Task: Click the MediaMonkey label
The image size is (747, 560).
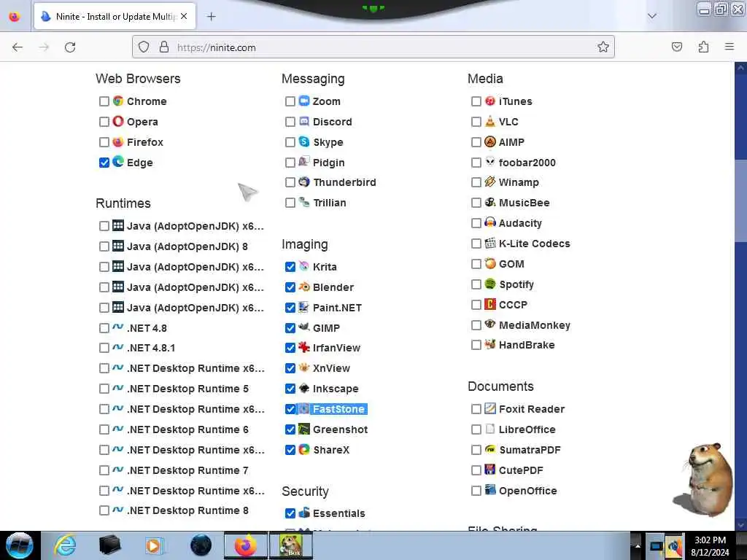Action: coord(534,325)
